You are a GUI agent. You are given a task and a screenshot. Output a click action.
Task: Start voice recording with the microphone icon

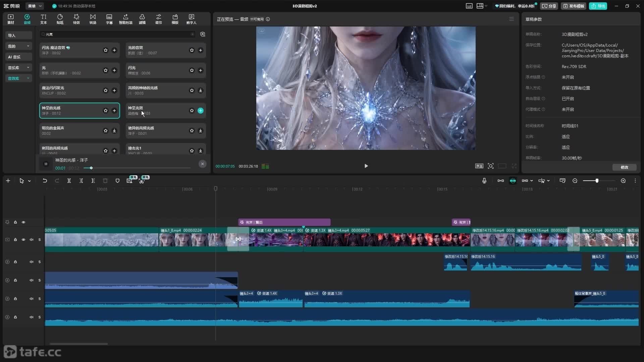coord(484,181)
